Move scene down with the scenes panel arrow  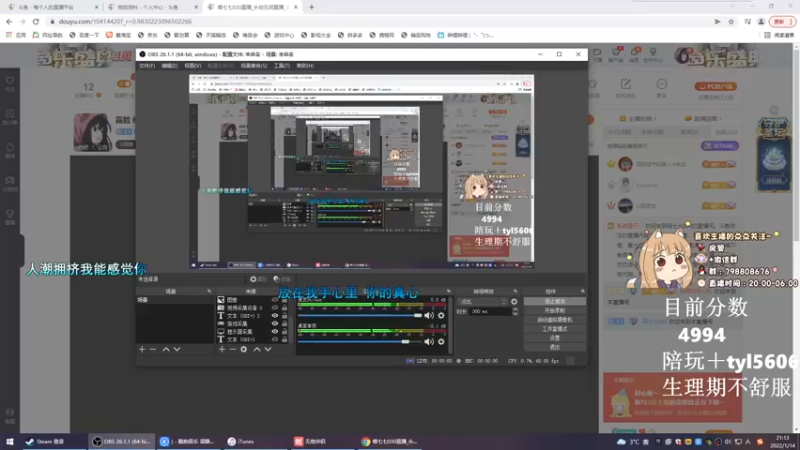click(x=177, y=349)
